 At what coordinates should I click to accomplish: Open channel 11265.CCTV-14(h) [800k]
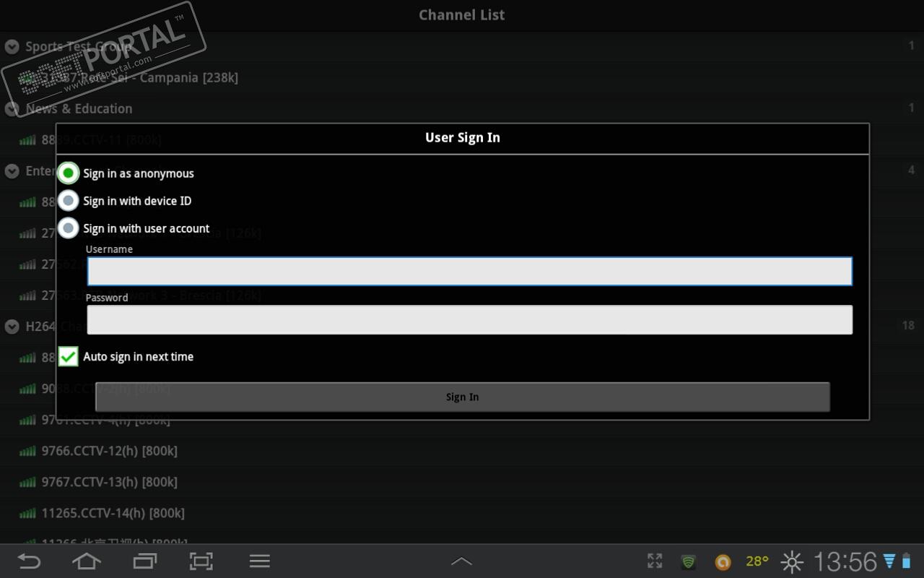[462, 513]
